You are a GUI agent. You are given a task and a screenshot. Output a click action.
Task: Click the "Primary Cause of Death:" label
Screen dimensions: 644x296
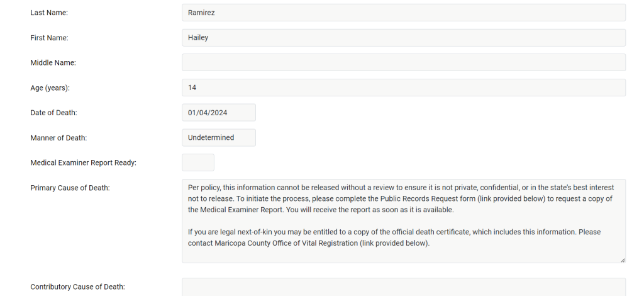70,188
